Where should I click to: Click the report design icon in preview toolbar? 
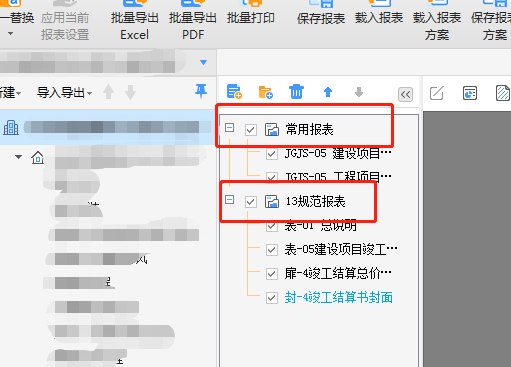[x=470, y=93]
